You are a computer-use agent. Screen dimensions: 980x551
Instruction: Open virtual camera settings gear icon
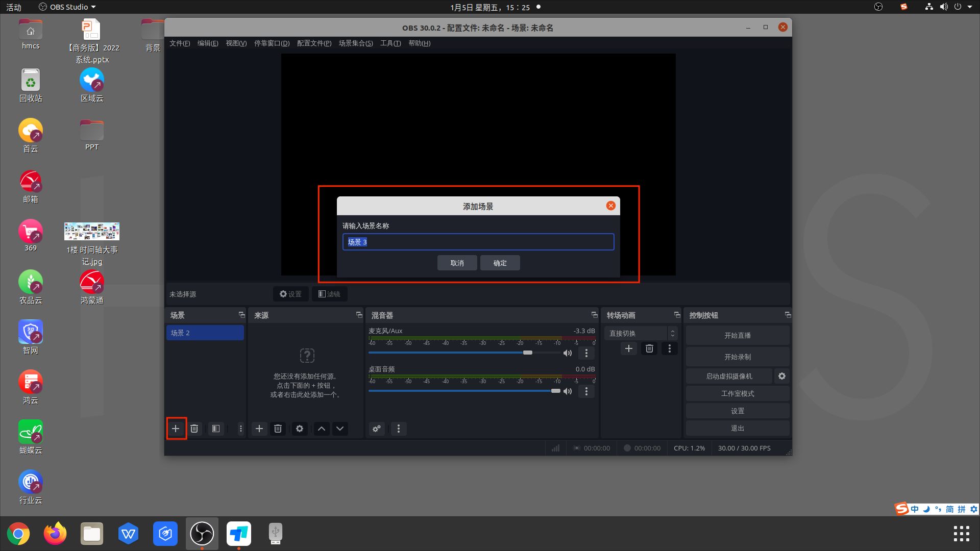782,376
